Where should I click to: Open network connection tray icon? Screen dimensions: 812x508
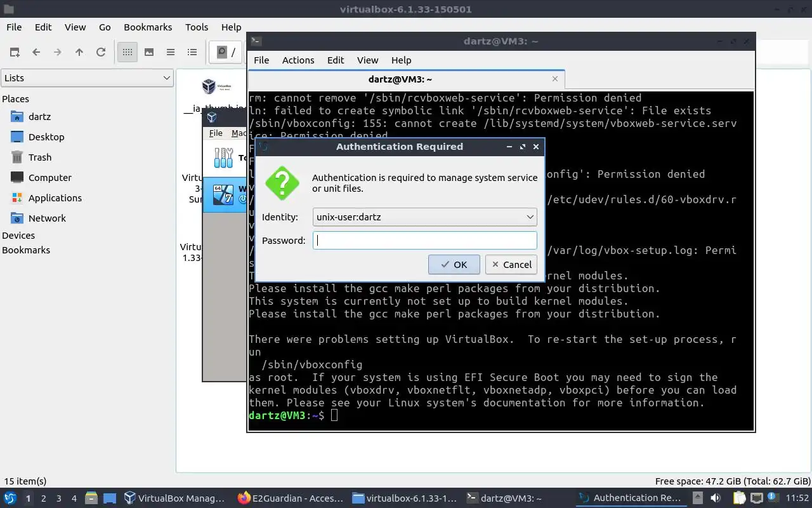point(757,498)
